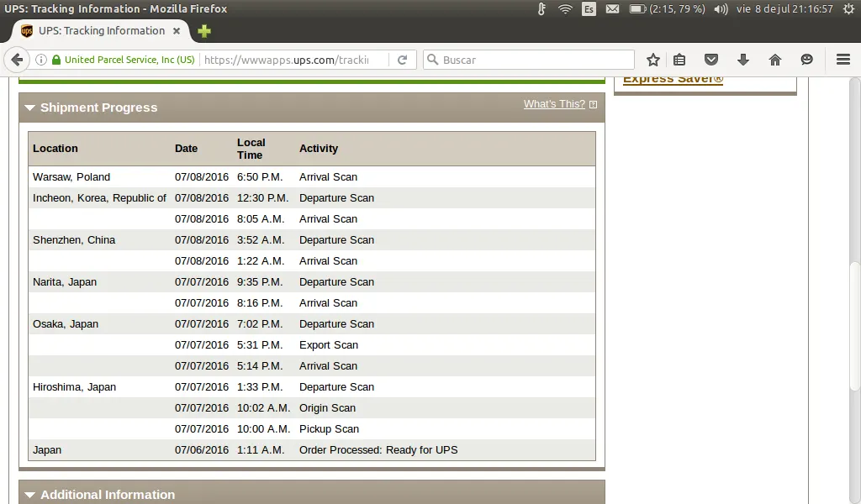
Task: Click the 5:14 P.M. local time cell
Action: 260,365
